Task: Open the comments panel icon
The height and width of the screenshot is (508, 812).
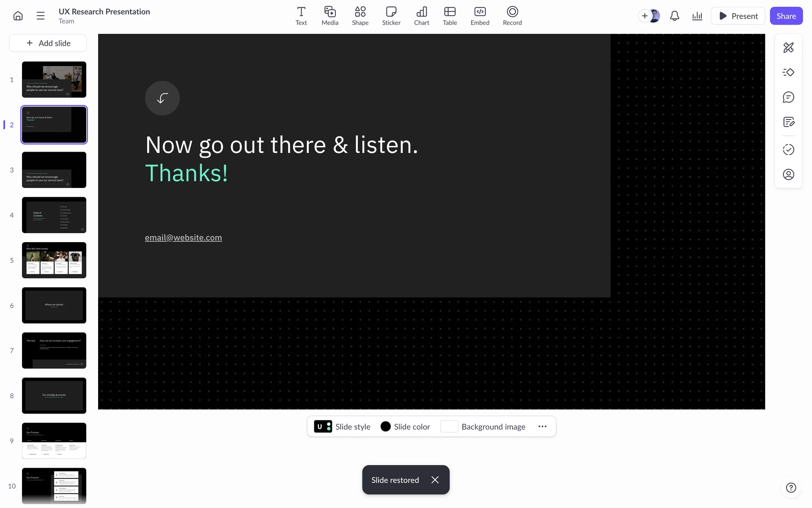Action: (788, 97)
